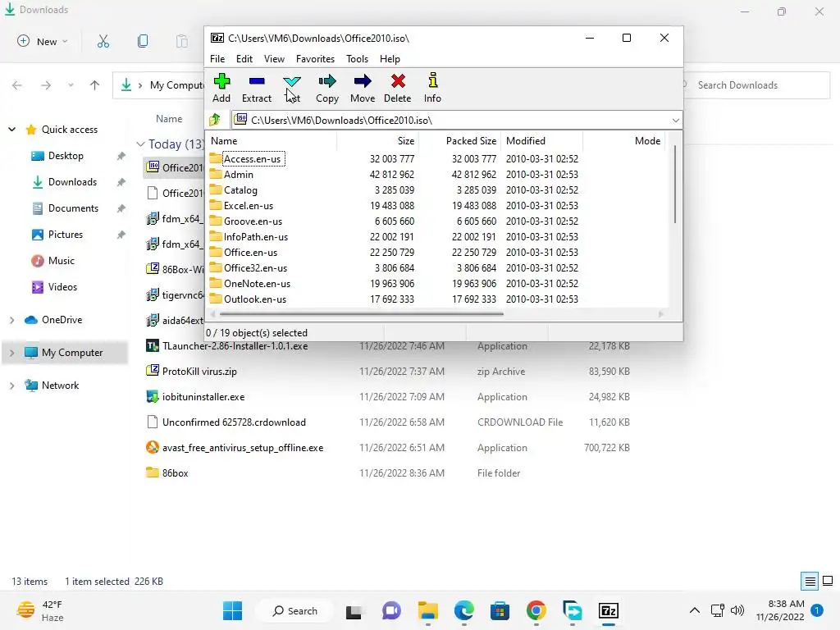Open New menu in File Explorer
The height and width of the screenshot is (630, 840).
click(43, 41)
